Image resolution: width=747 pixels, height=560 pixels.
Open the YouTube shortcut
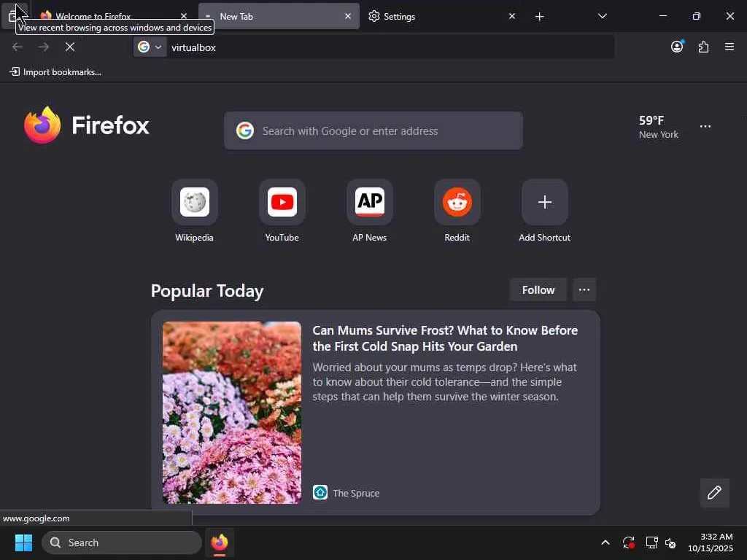[282, 211]
